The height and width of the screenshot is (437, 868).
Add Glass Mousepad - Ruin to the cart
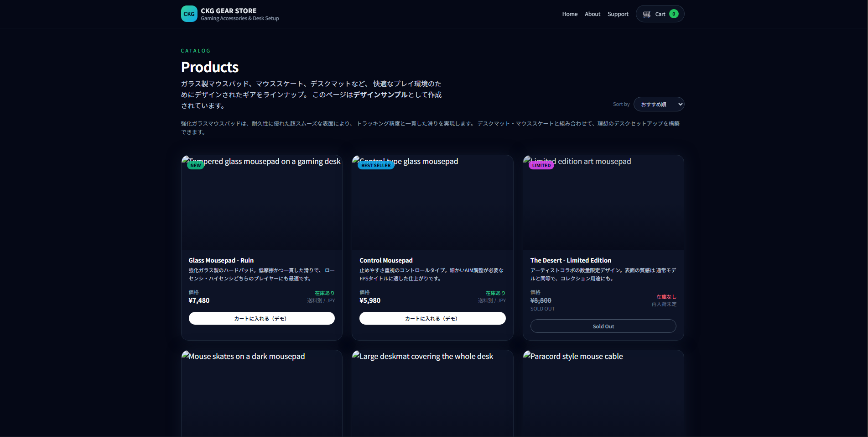click(x=261, y=318)
